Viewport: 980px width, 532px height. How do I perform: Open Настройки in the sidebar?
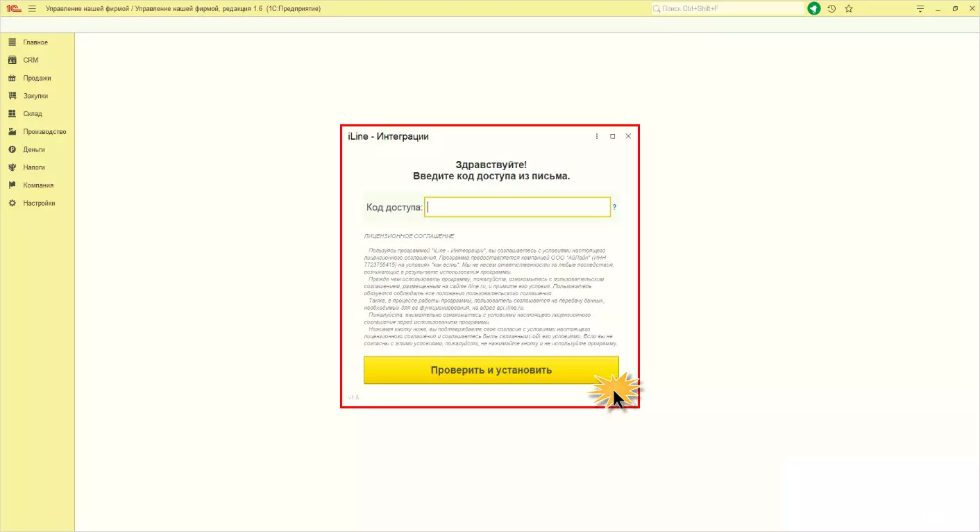coord(39,203)
